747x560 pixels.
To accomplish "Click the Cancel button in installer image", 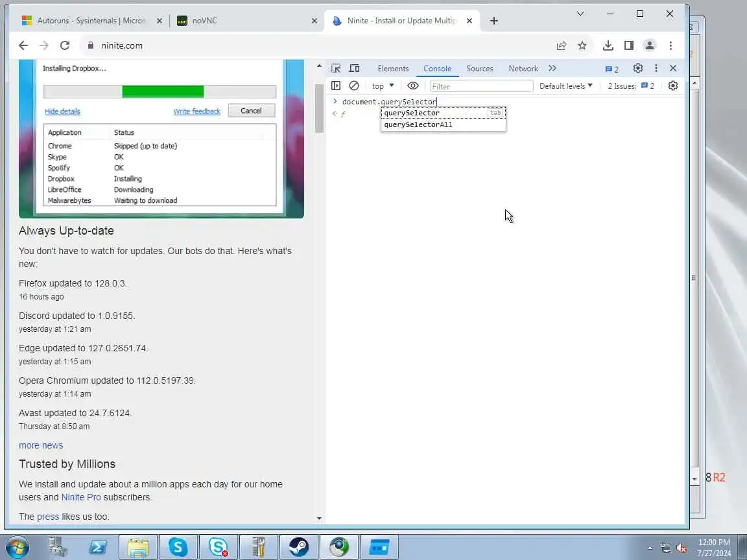I will tap(251, 111).
